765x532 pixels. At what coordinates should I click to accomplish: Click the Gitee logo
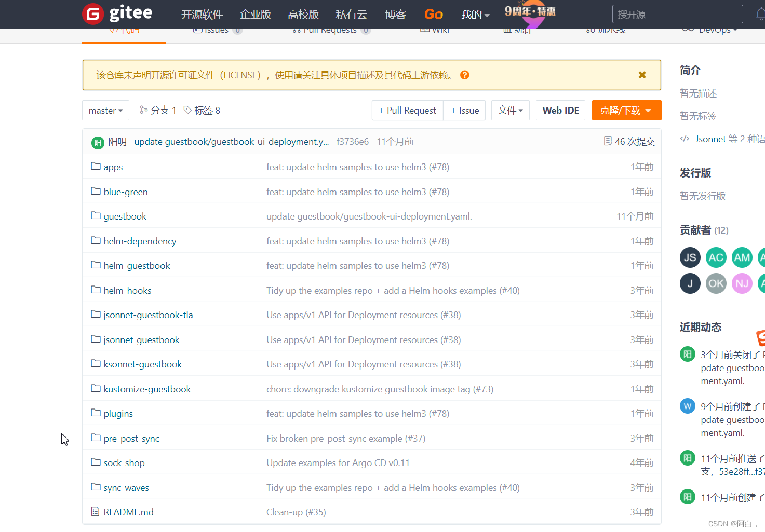click(117, 13)
